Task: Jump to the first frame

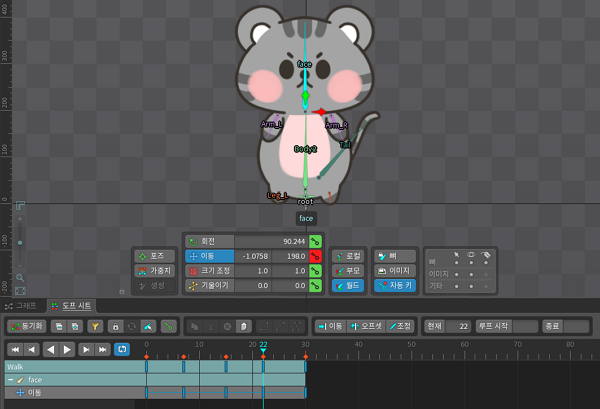Action: pyautogui.click(x=15, y=349)
